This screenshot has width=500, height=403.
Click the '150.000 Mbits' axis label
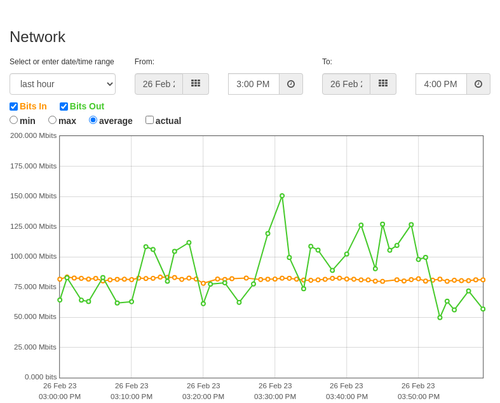point(33,196)
